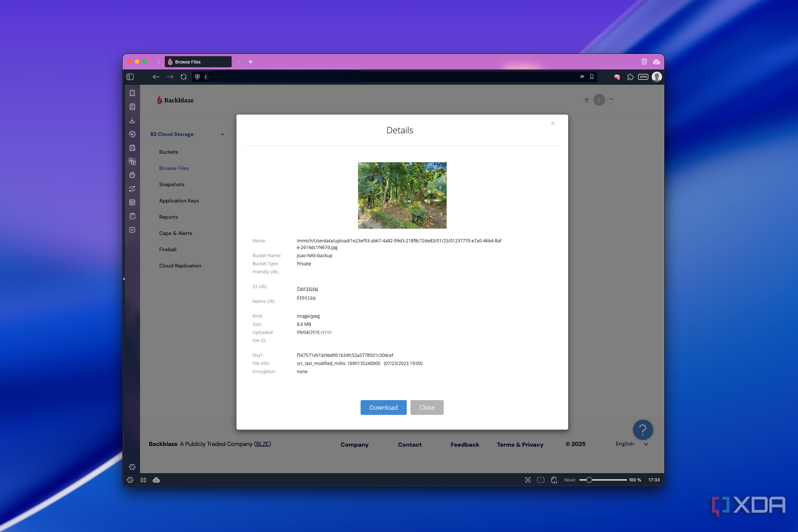Open the tasks checklist sidebar icon

132,216
